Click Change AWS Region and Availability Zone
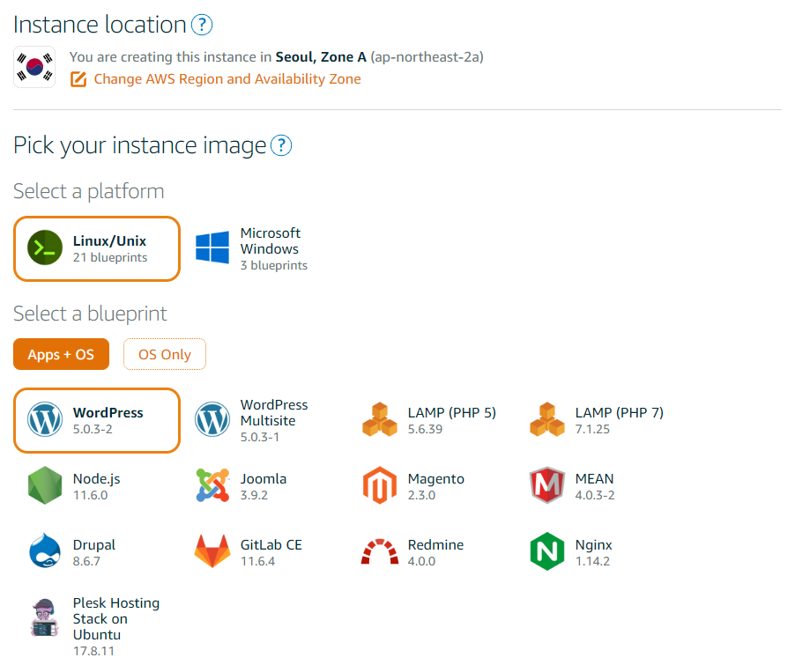This screenshot has height=672, width=795. [227, 79]
